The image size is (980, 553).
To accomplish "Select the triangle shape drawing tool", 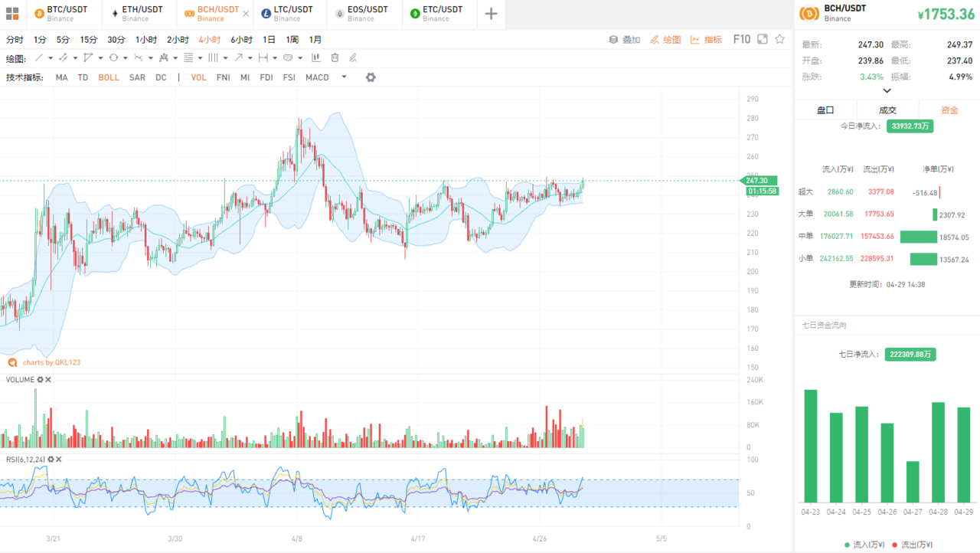I will click(x=88, y=57).
